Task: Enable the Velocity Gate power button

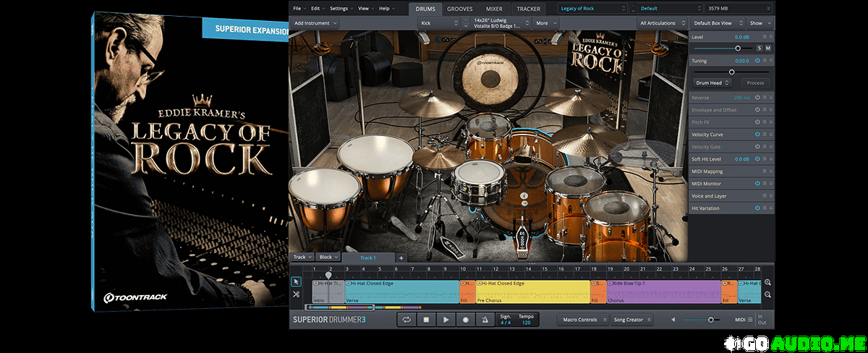Action: (757, 147)
